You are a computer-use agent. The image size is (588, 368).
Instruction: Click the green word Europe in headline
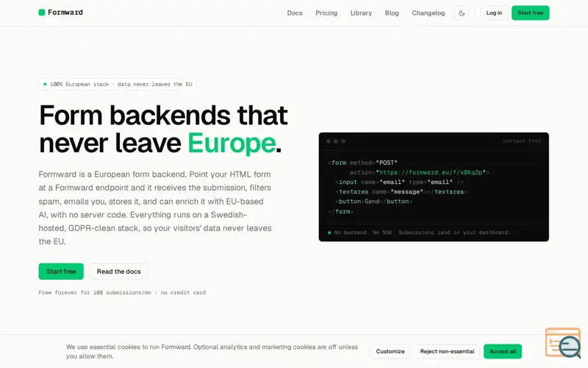click(232, 144)
